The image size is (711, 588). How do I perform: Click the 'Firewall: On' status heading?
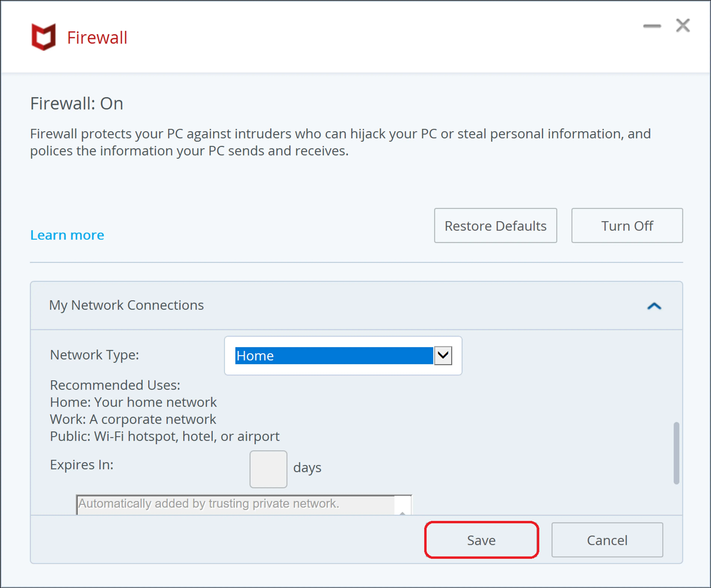[76, 104]
